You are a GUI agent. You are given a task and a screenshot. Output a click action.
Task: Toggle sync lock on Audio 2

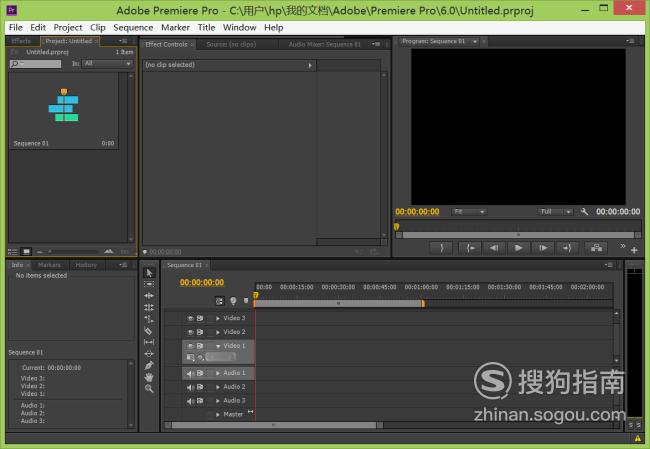(200, 387)
